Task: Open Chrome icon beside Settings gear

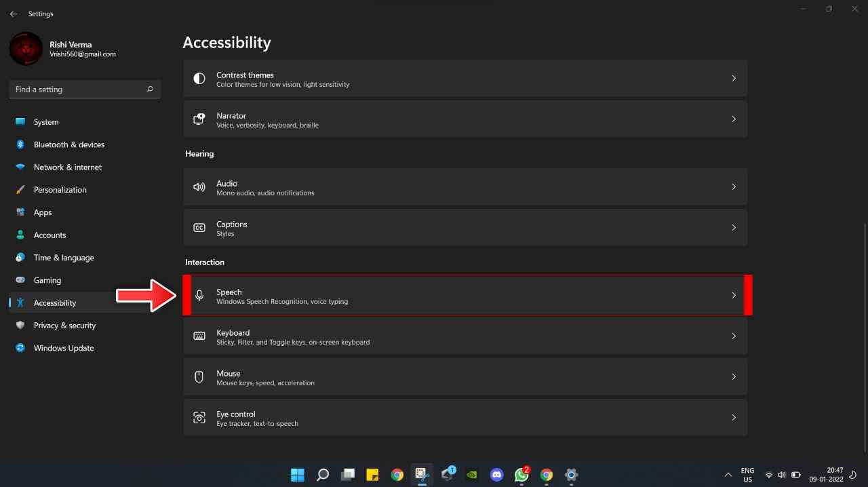Action: [547, 475]
